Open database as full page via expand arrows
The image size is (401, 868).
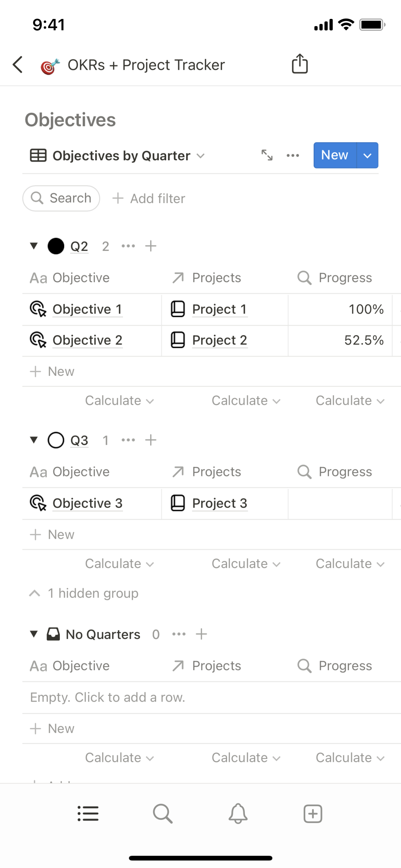click(267, 155)
